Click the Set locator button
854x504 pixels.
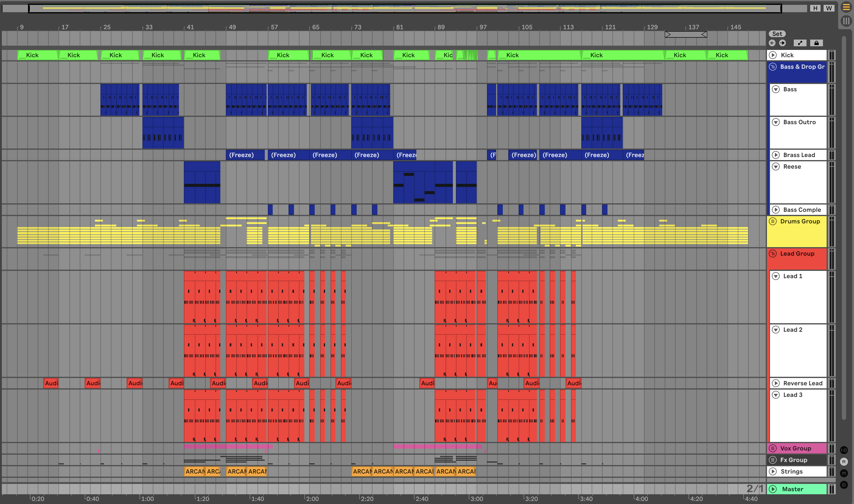tap(777, 33)
